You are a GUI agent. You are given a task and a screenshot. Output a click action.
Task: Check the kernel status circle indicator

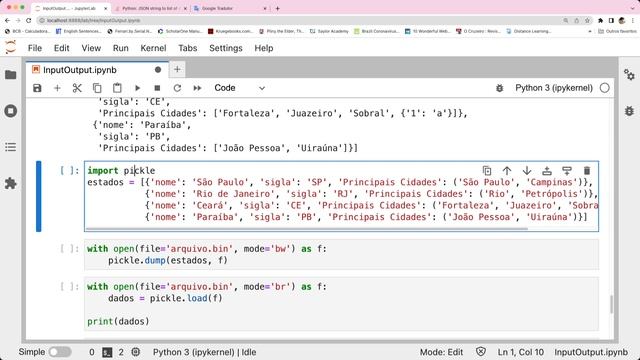605,88
